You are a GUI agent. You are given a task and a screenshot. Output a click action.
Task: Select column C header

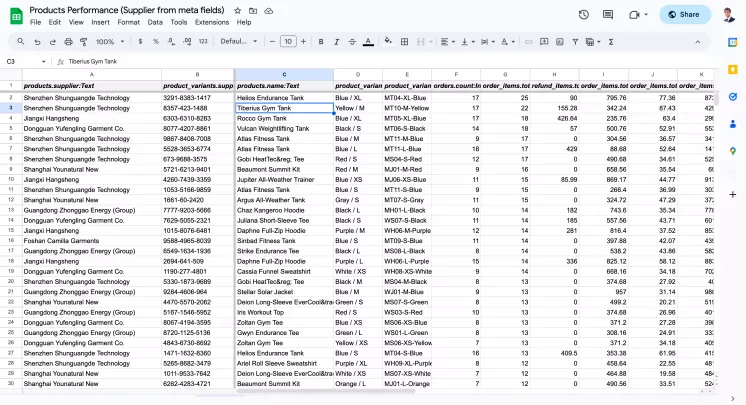click(284, 75)
